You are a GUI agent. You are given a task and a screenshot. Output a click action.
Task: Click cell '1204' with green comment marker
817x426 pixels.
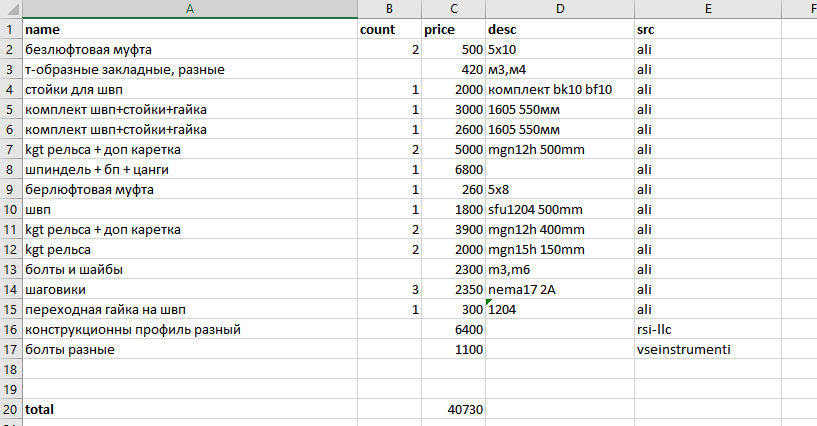pyautogui.click(x=560, y=309)
